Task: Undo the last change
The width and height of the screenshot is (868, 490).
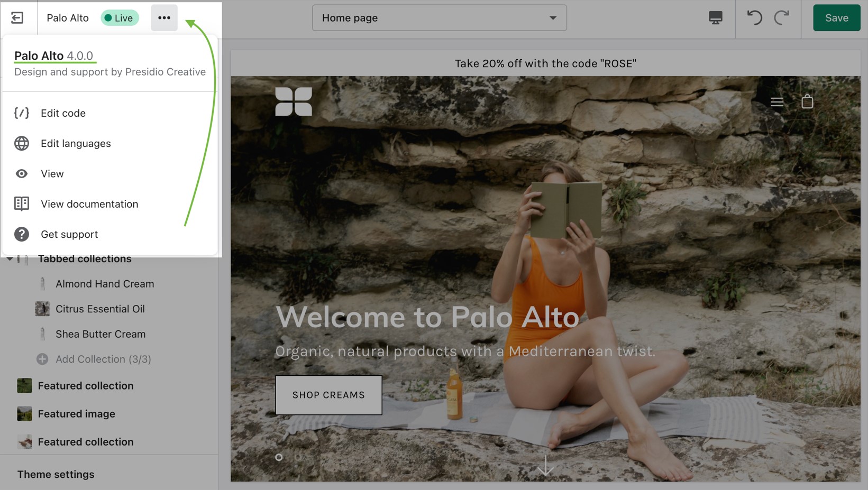Action: pos(754,18)
